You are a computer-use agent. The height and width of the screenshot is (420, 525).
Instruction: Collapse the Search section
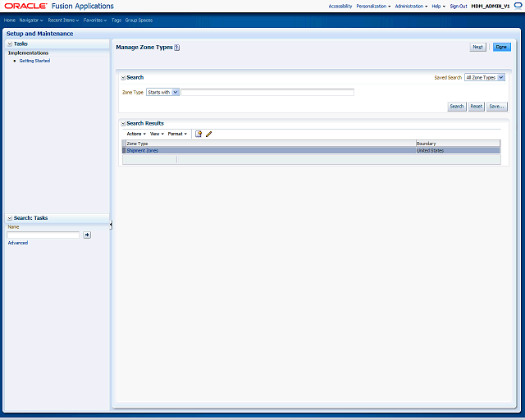click(123, 77)
